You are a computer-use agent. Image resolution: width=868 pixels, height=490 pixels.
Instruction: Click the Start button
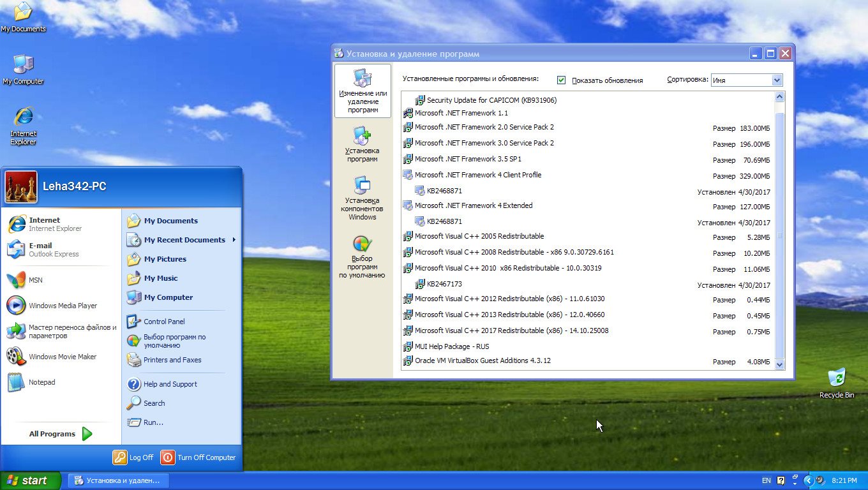[31, 480]
